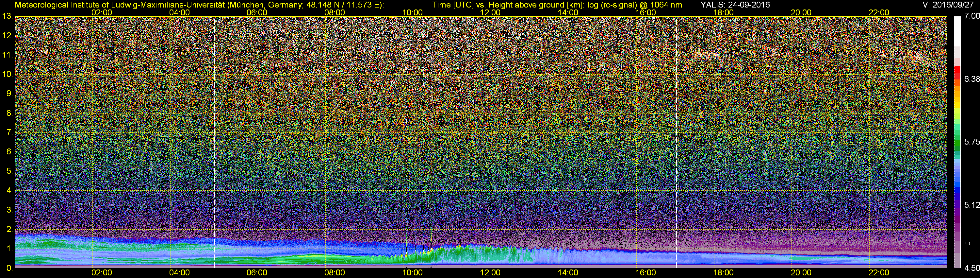Viewport: 980px width, 278px height.
Task: Click the red band of the color scale
Action: click(957, 72)
